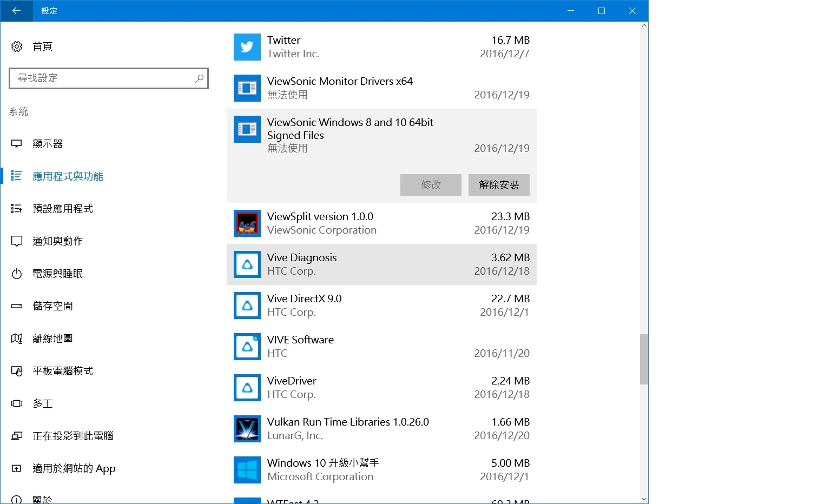The height and width of the screenshot is (504, 831).
Task: Click the Vive Diagnosis app icon
Action: click(247, 264)
